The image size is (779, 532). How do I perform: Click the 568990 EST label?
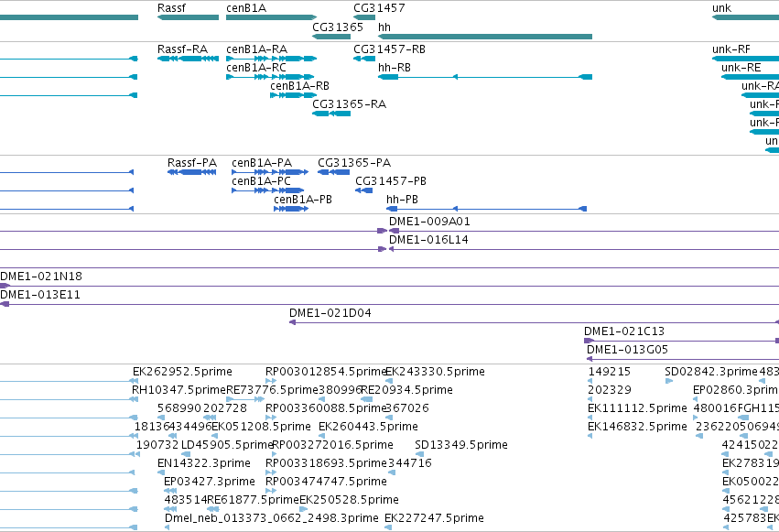coord(179,408)
